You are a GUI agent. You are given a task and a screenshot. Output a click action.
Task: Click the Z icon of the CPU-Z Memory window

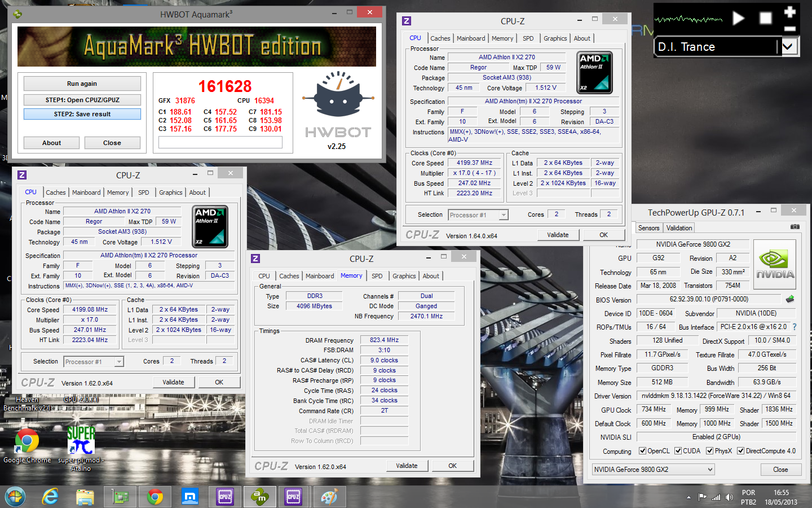click(x=255, y=259)
